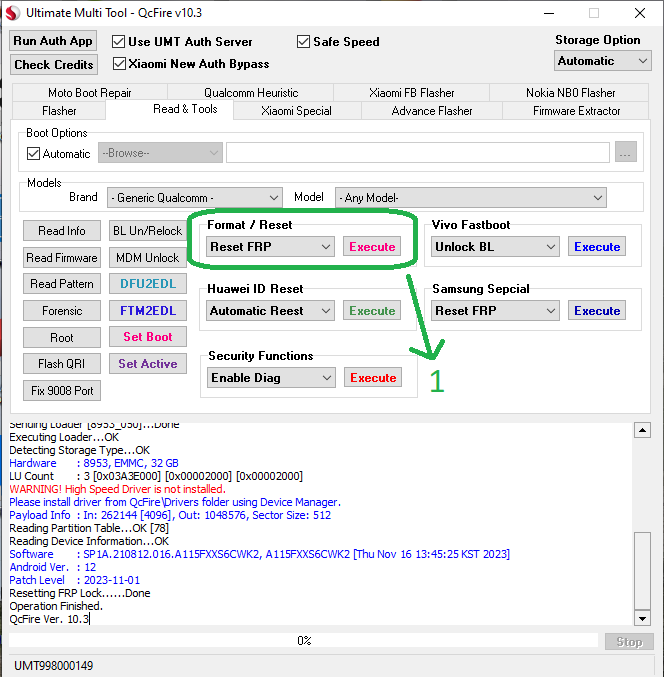
Task: Execute the Security Functions action
Action: (373, 377)
